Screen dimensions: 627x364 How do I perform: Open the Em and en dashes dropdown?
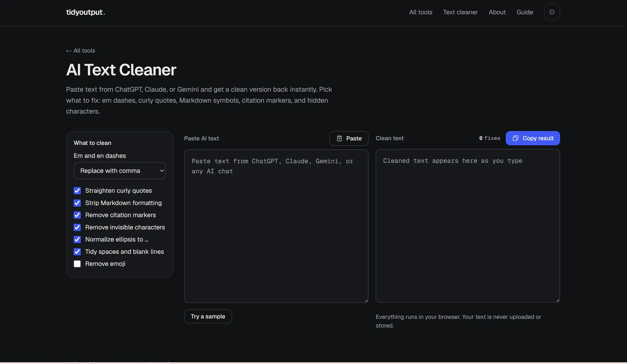click(x=119, y=171)
